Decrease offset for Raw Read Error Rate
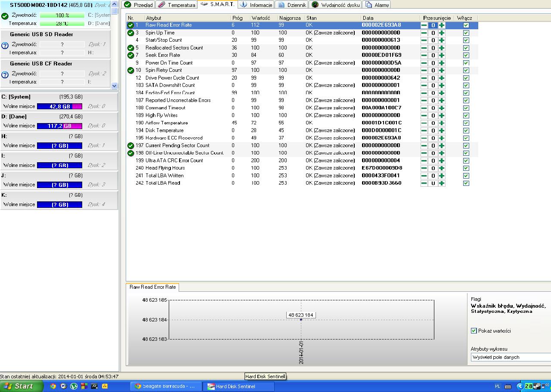Image resolution: width=551 pixels, height=392 pixels. coord(424,25)
